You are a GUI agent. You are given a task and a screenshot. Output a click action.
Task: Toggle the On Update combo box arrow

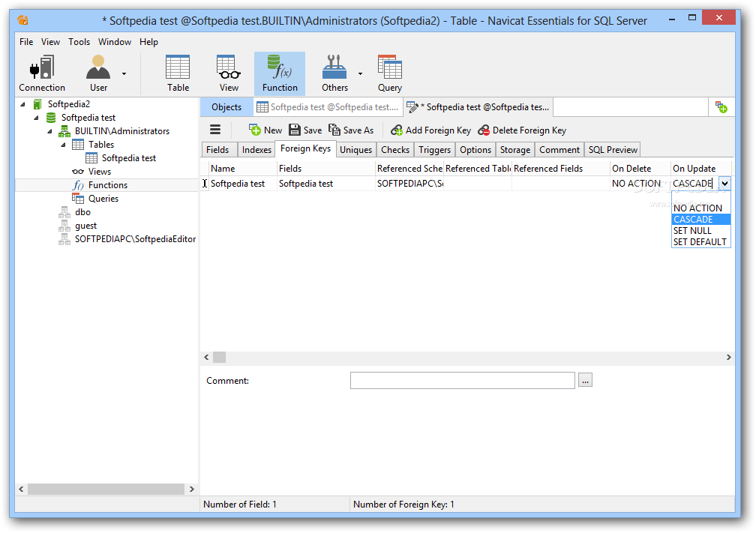point(724,184)
